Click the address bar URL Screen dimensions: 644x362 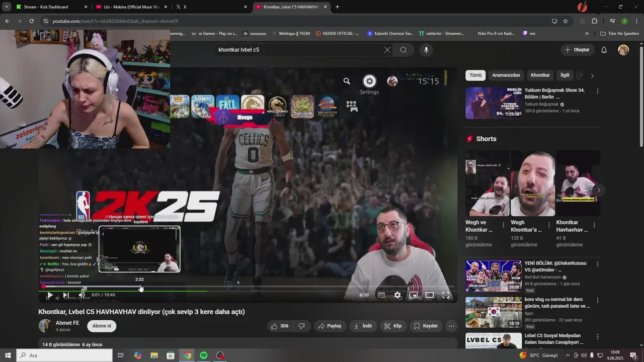point(116,21)
